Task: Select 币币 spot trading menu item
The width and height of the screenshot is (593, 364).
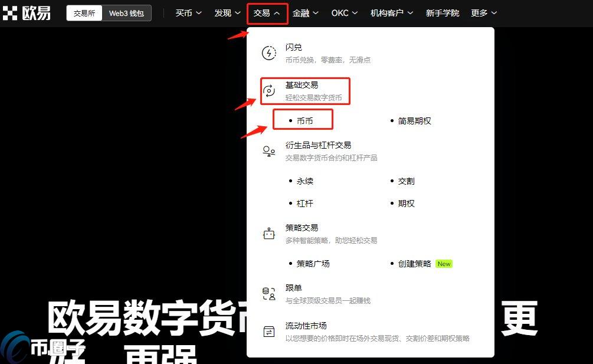Action: point(304,121)
